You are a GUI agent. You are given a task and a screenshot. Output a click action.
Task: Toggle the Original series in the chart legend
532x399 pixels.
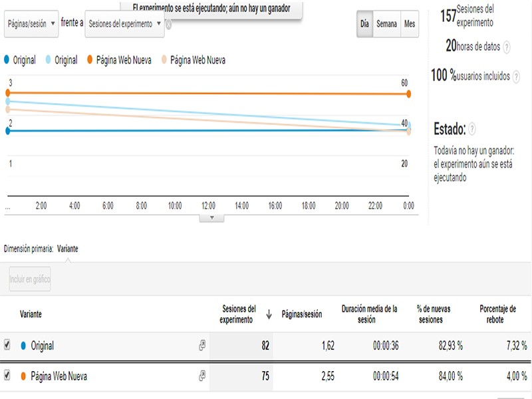click(22, 58)
